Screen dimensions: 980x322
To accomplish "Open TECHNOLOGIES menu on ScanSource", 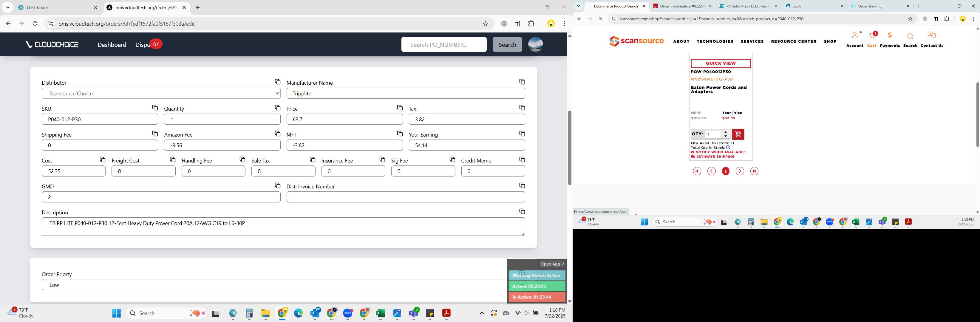I will tap(715, 41).
